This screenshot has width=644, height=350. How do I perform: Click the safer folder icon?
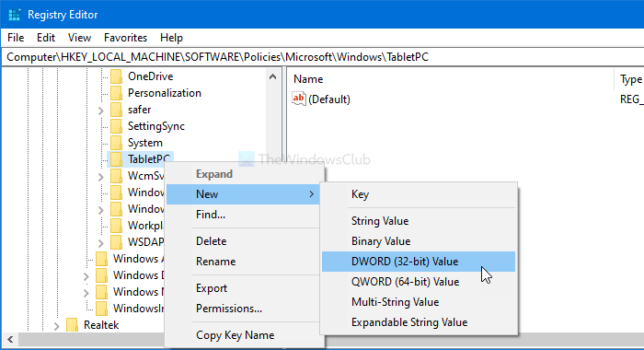coord(116,110)
